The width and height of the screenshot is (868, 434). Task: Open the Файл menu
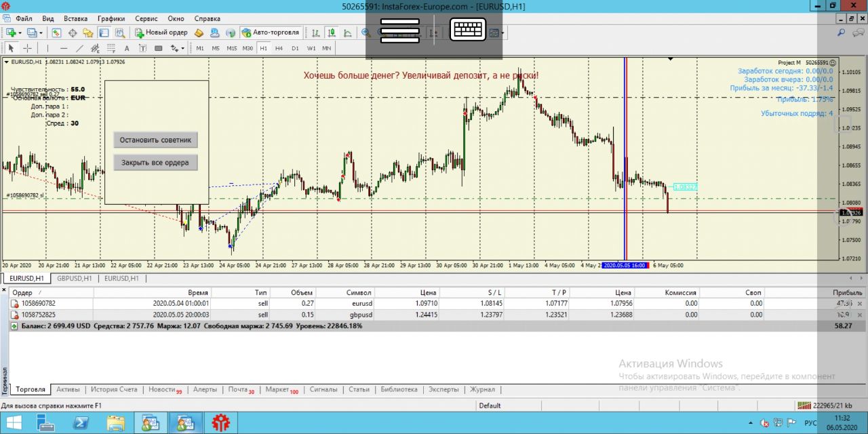(x=24, y=18)
